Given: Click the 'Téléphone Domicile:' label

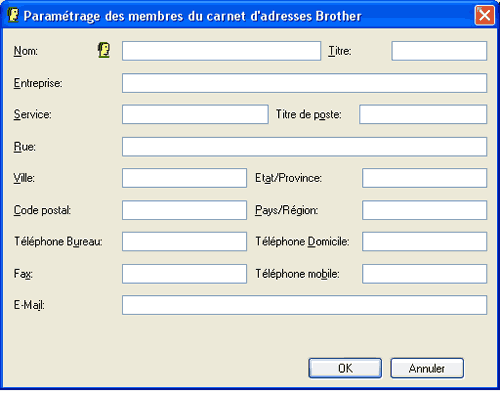Looking at the screenshot, I should click(x=302, y=241).
